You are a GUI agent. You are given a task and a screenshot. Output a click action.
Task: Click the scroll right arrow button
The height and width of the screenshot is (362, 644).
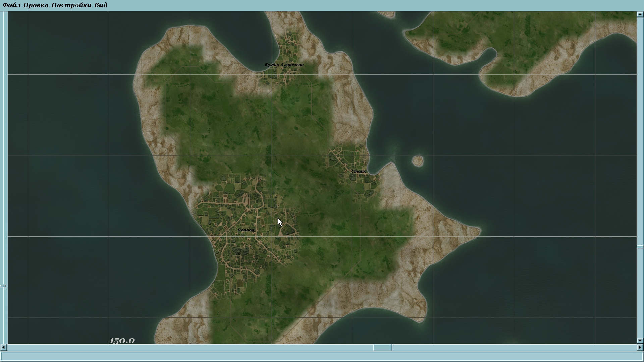tap(640, 348)
